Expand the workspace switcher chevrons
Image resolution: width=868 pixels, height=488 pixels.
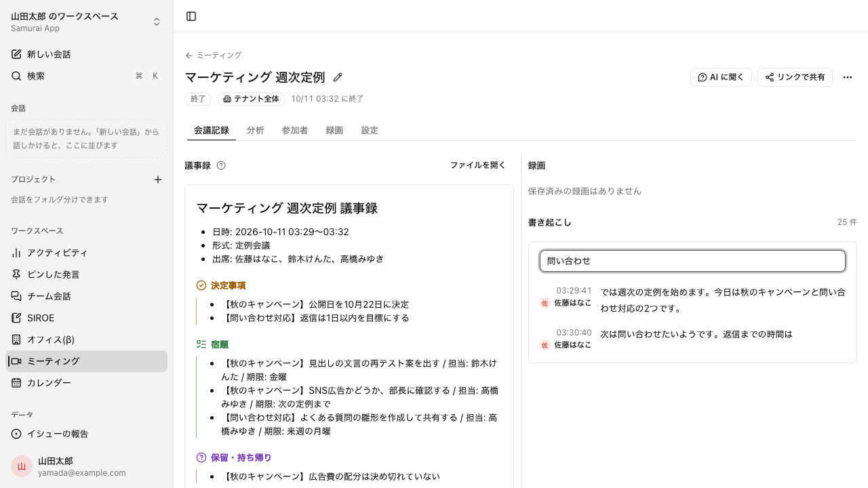coord(157,22)
